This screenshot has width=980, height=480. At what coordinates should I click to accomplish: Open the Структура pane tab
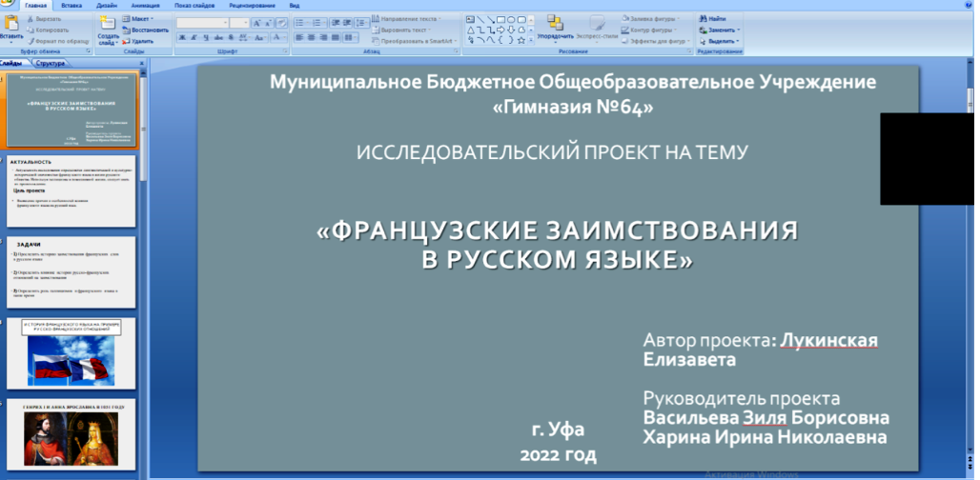pyautogui.click(x=48, y=63)
